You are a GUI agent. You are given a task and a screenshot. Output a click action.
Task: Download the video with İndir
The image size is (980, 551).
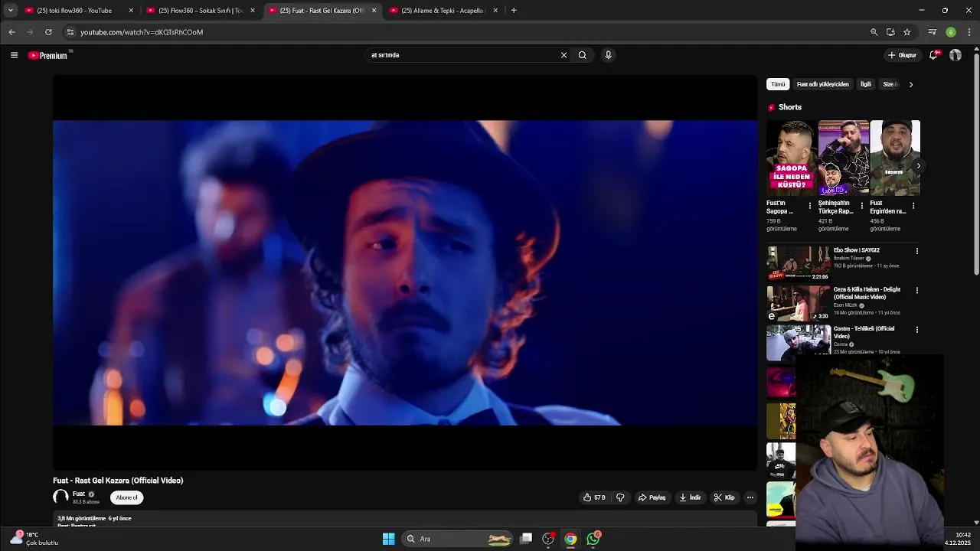click(x=690, y=497)
